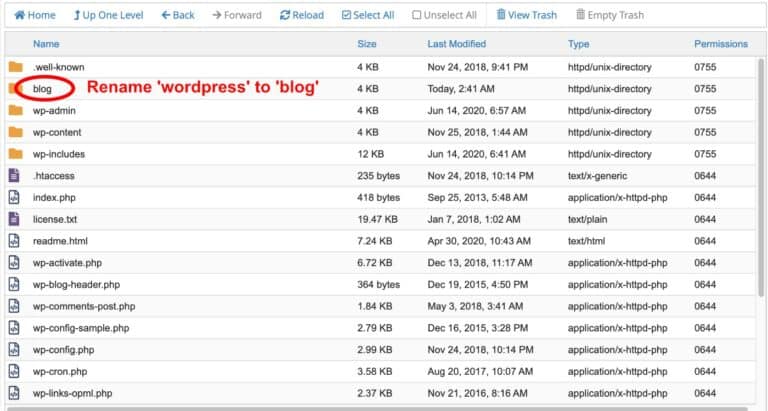The height and width of the screenshot is (411, 768).
Task: Open View Trash
Action: pos(527,15)
